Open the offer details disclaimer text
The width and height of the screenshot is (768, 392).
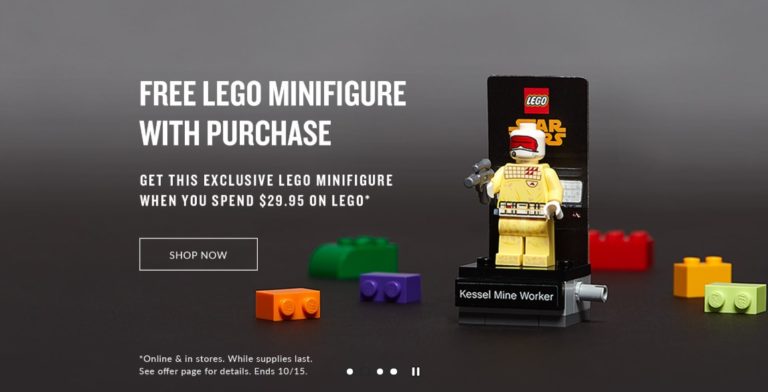pos(226,365)
